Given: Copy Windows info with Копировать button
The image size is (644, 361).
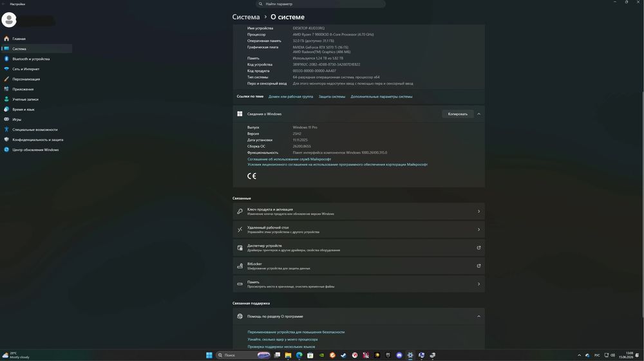Looking at the screenshot, I should 457,114.
